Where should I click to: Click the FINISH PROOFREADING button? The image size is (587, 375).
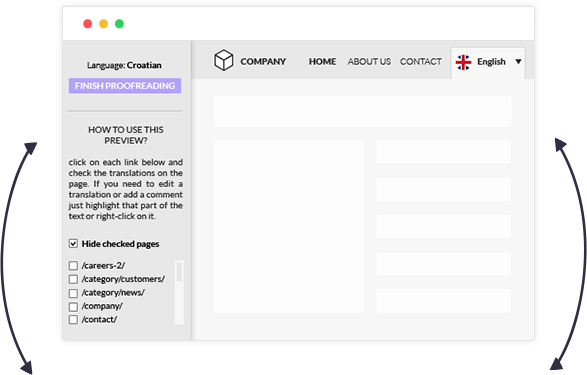pyautogui.click(x=125, y=86)
